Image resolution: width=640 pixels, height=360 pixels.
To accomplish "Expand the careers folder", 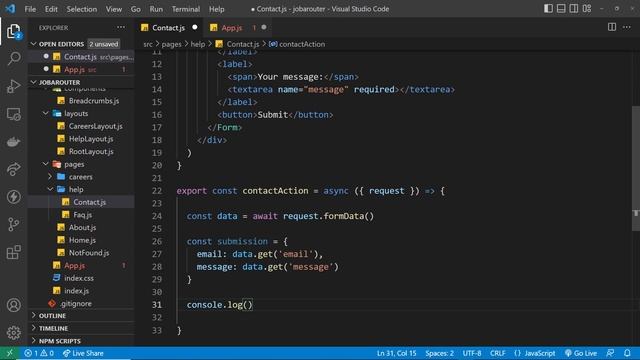I will coord(80,177).
